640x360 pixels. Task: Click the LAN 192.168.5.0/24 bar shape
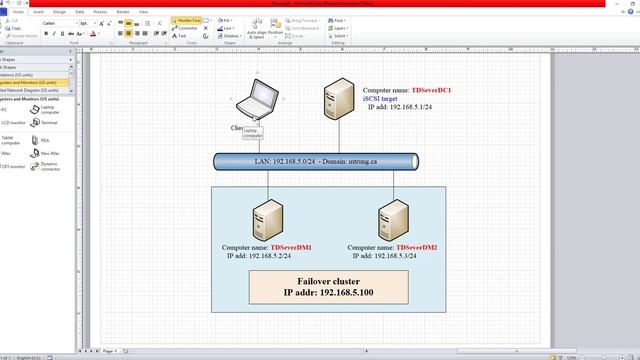[x=316, y=162]
